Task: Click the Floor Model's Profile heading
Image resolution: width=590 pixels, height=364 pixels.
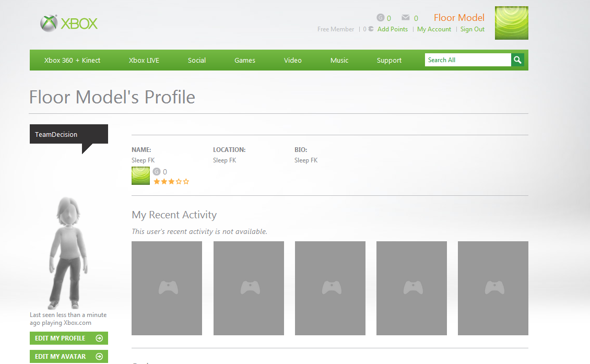Action: coord(112,97)
